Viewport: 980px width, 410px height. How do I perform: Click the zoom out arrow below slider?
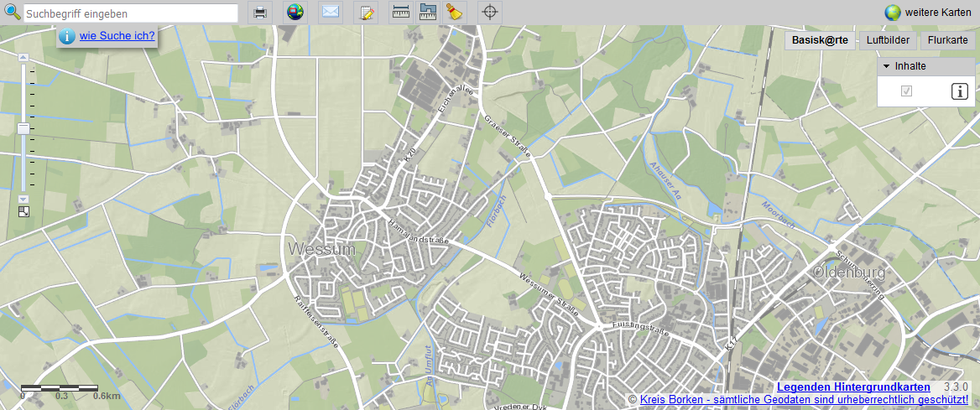pos(23,199)
